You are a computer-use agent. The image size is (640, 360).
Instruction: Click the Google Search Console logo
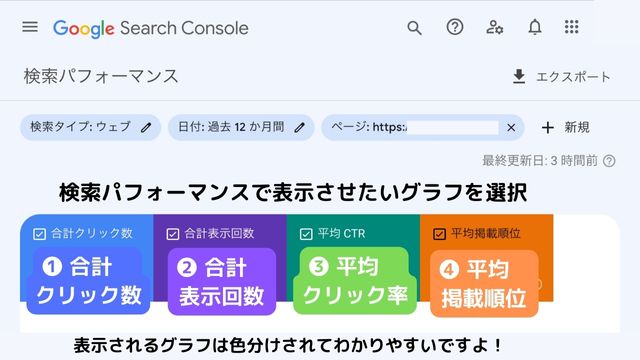151,29
